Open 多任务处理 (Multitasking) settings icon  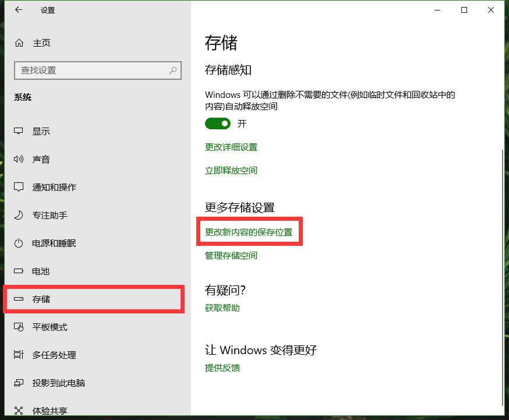pyautogui.click(x=19, y=355)
